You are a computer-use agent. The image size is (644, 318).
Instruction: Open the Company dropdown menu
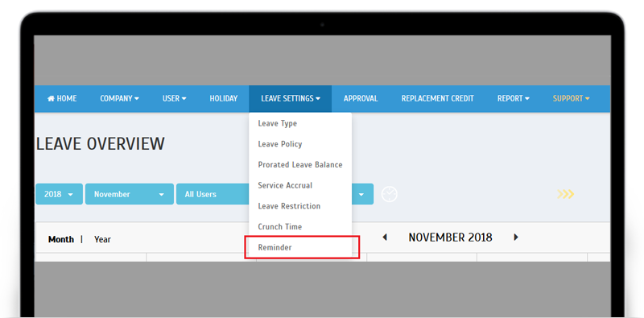click(119, 98)
